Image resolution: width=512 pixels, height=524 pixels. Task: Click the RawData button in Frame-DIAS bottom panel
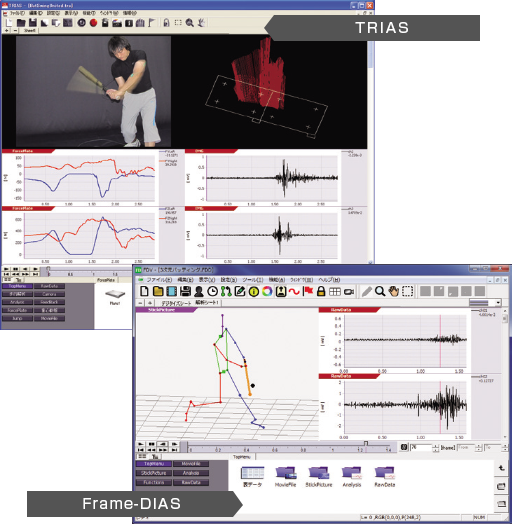pyautogui.click(x=191, y=483)
